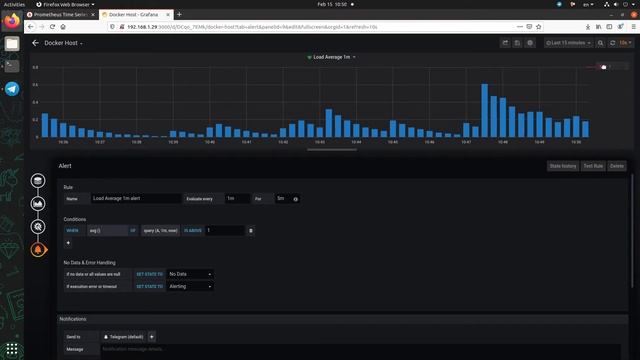Open Terminal from the dock

click(x=12, y=66)
